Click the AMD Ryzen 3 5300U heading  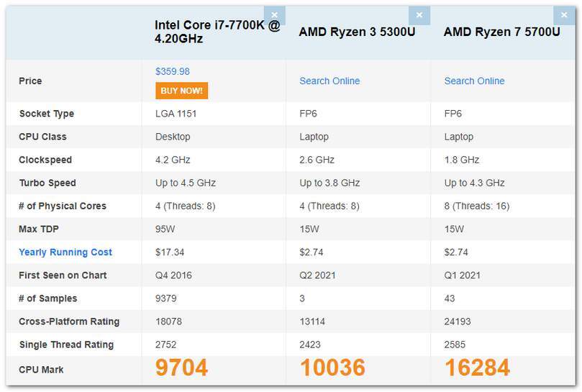(x=356, y=32)
